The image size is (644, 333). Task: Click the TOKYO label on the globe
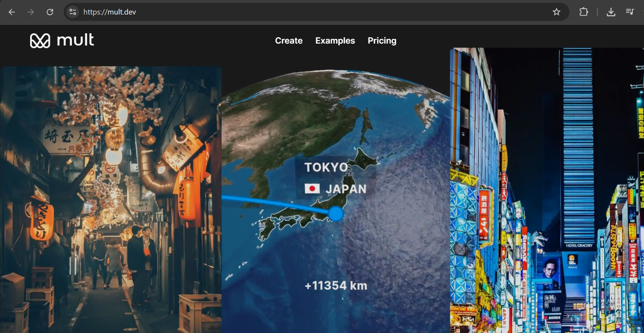click(326, 167)
